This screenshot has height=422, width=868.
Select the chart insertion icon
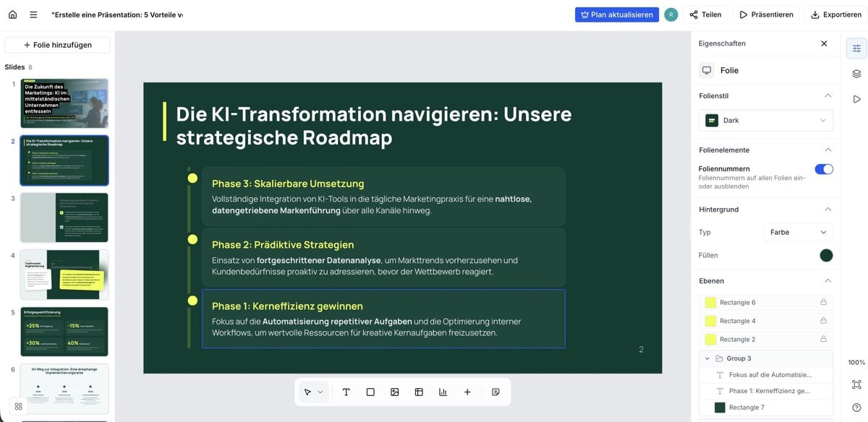point(443,391)
